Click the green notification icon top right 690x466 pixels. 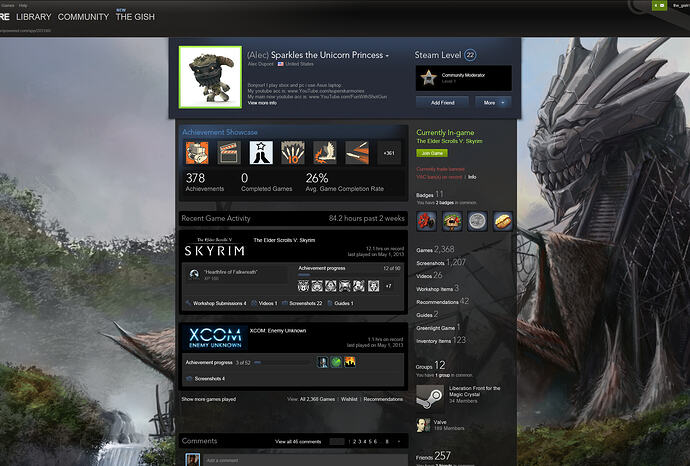pyautogui.click(x=659, y=5)
